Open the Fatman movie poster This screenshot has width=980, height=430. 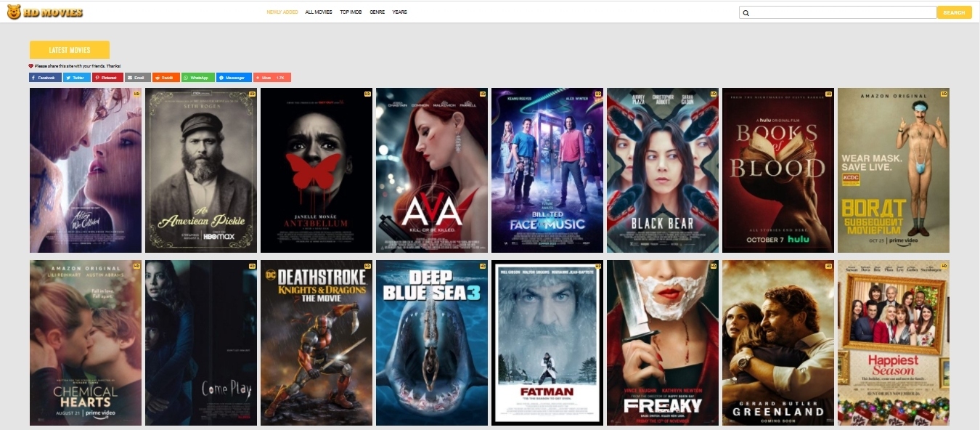(x=547, y=343)
